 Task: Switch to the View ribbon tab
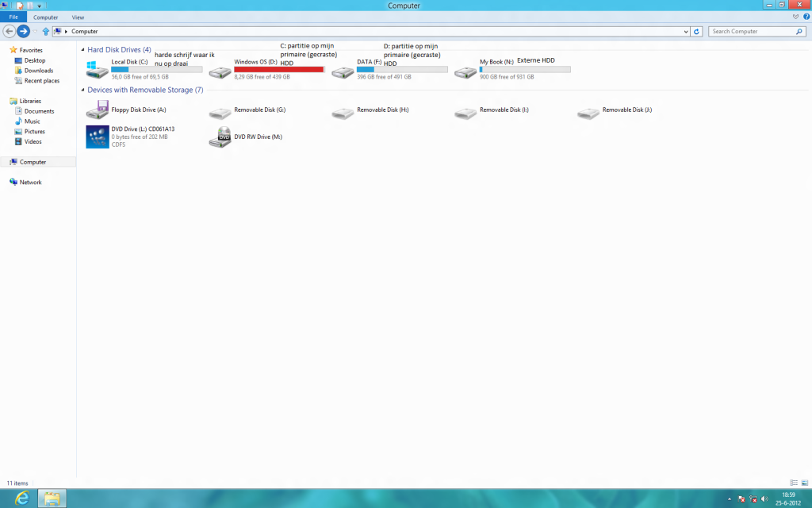point(78,17)
